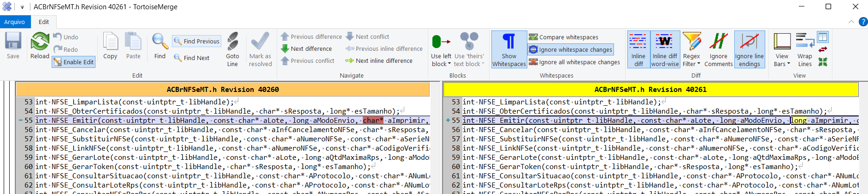Toggle Ignore Comments
This screenshot has width=868, height=194.
(719, 49)
